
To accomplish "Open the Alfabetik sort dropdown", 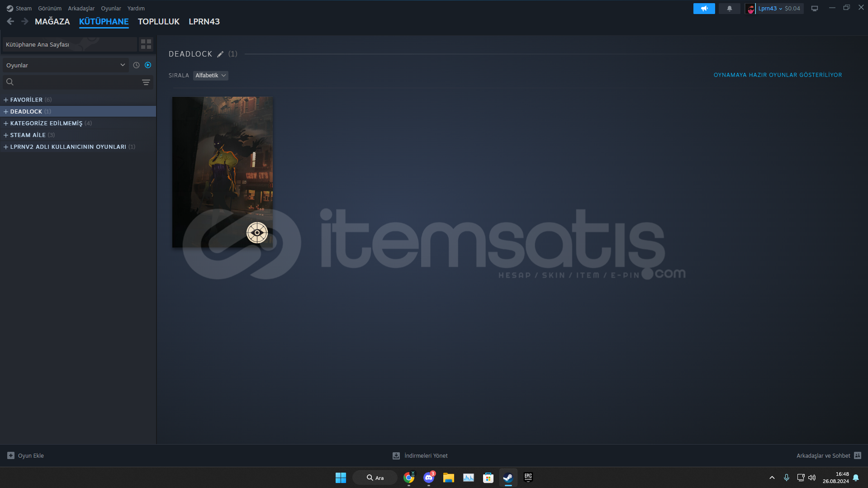I will pyautogui.click(x=211, y=76).
